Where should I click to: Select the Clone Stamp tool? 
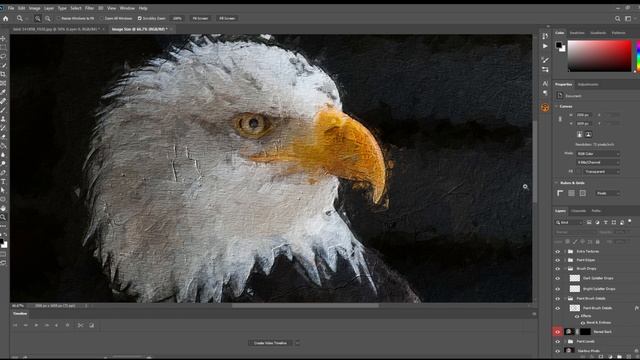coord(3,119)
